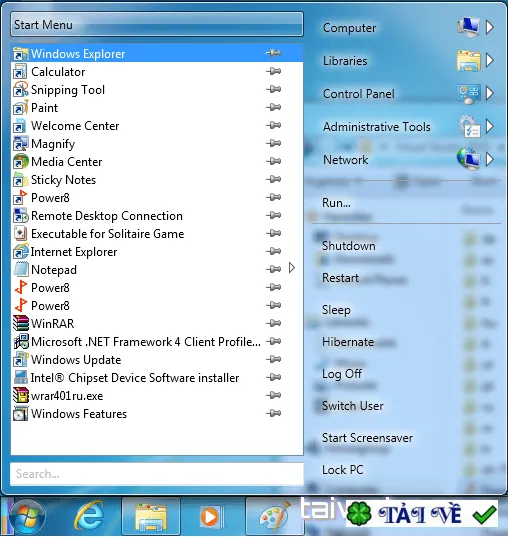Open Windows Explorer from the list
The height and width of the screenshot is (537, 508).
[x=157, y=53]
